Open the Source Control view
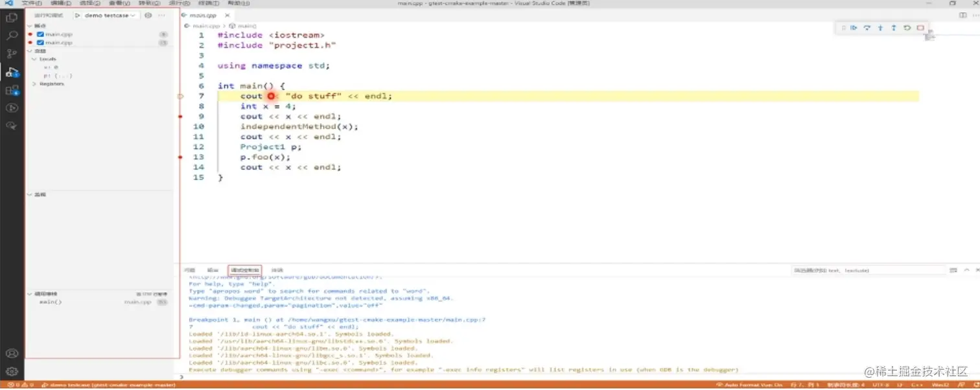 [x=11, y=54]
